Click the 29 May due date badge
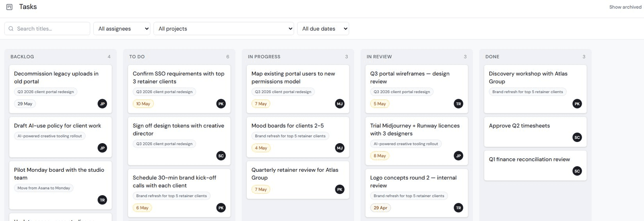The height and width of the screenshot is (221, 644). (25, 104)
